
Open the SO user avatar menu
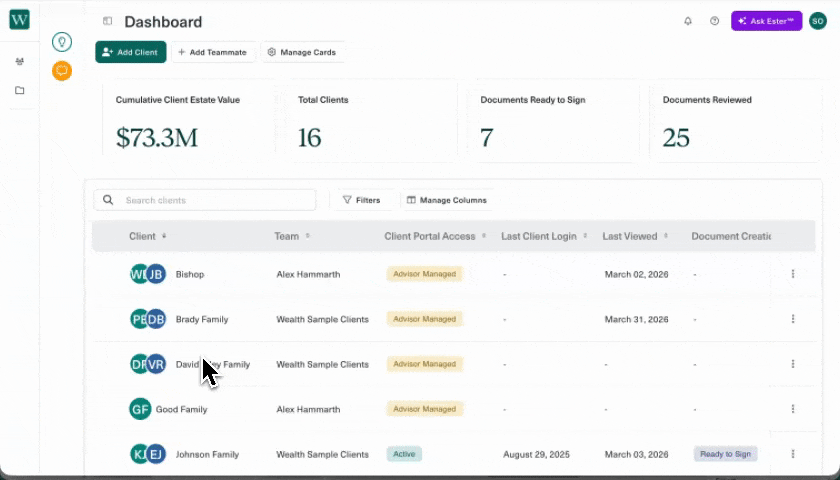coord(817,21)
